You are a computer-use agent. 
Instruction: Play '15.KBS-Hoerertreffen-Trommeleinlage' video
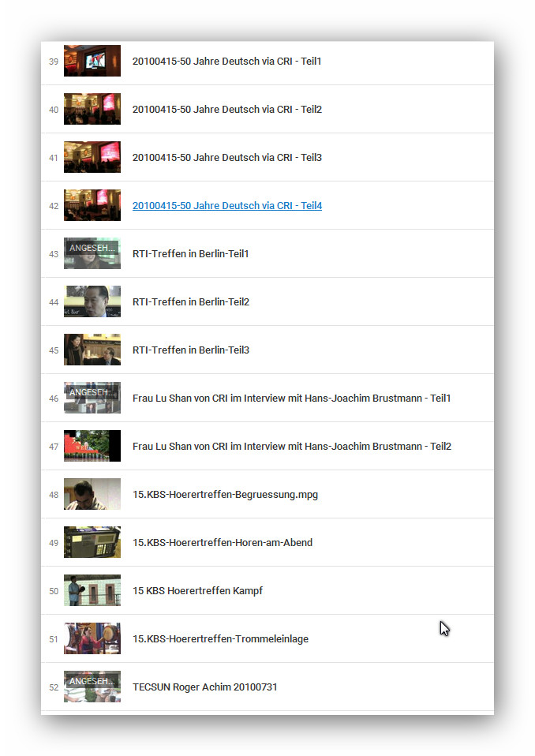220,639
